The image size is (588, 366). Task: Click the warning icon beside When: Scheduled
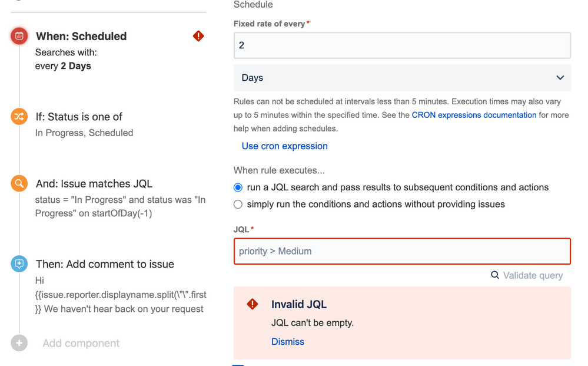click(x=198, y=36)
